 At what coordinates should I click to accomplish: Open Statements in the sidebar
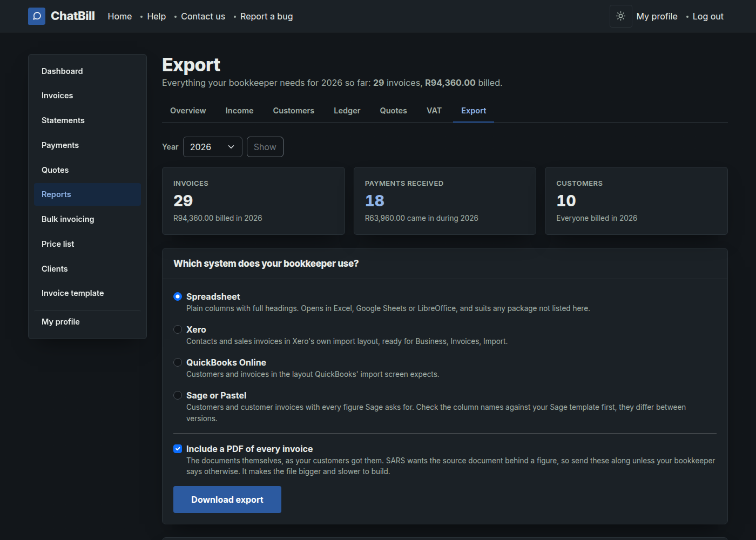(87, 120)
